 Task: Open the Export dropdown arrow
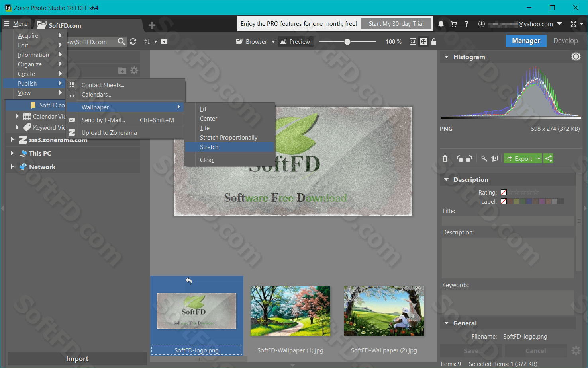point(539,158)
